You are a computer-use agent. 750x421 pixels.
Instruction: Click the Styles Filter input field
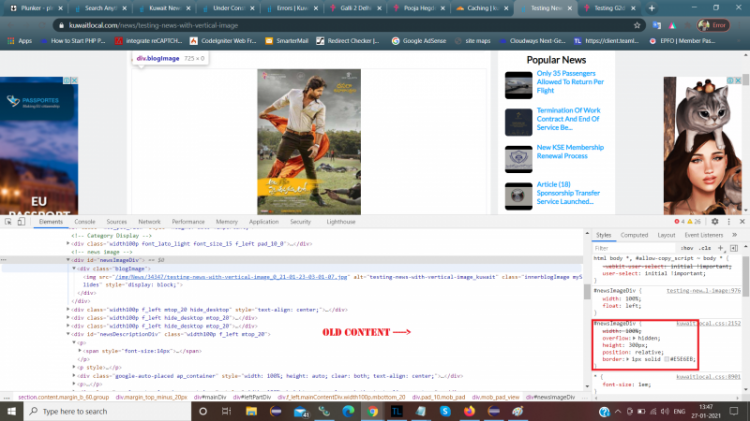[634, 248]
